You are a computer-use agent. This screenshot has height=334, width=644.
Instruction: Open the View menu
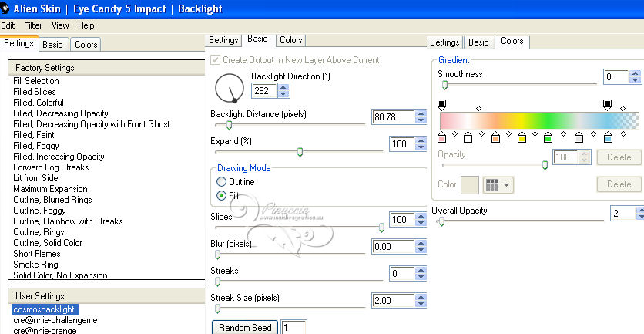[x=60, y=25]
